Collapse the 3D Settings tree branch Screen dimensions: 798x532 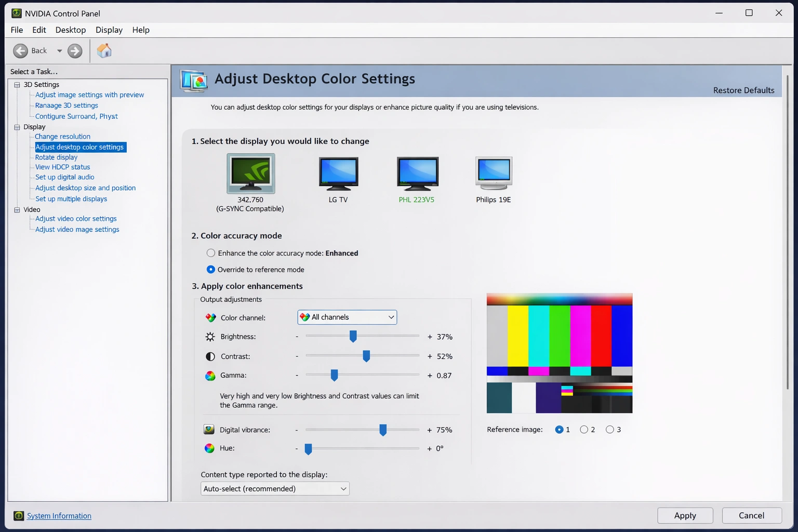16,84
